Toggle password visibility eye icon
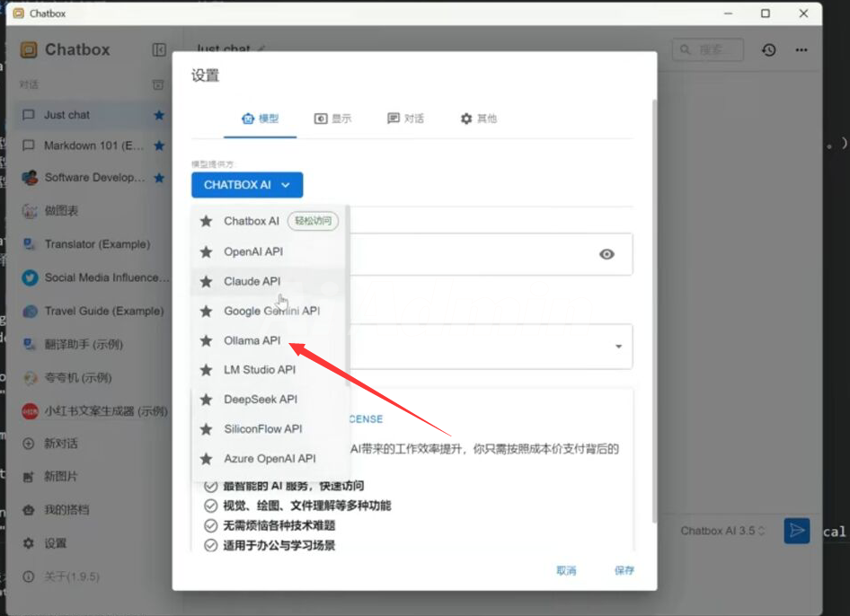The width and height of the screenshot is (850, 616). [607, 254]
